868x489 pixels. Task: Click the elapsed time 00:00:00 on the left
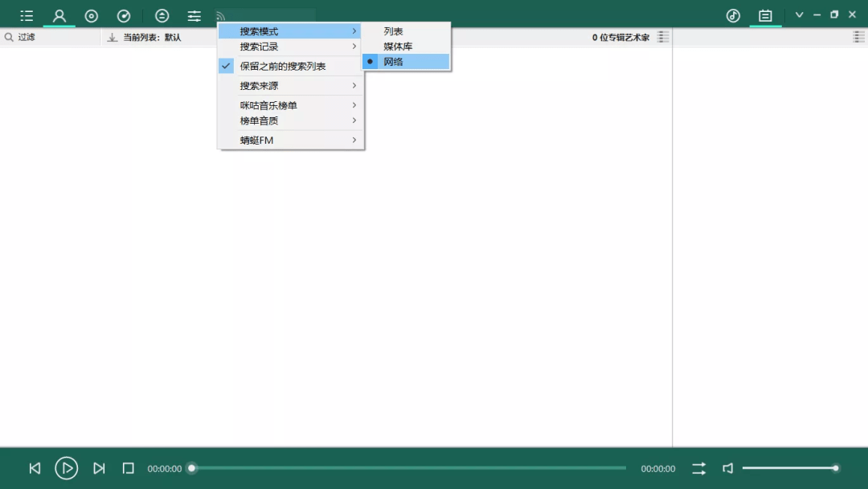[165, 469]
